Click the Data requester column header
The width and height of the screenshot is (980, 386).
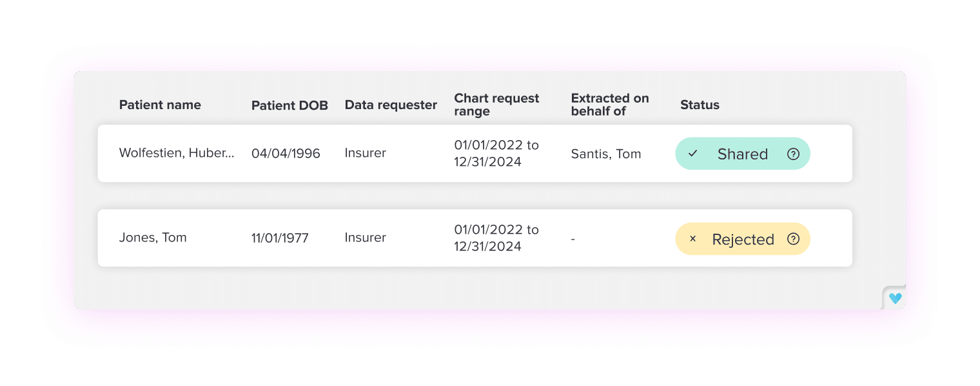[391, 105]
